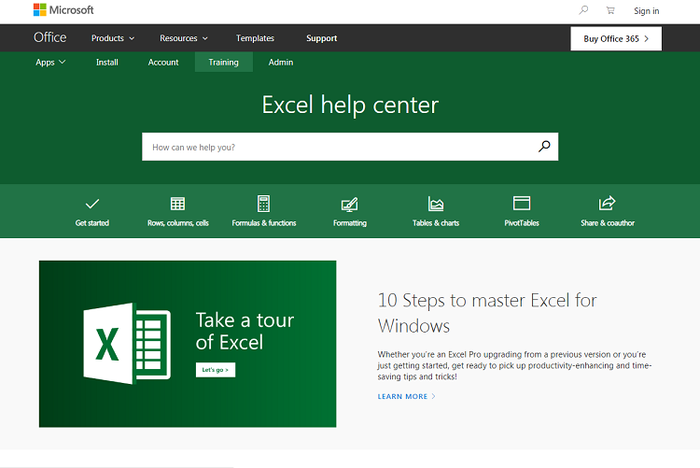700x468 pixels.
Task: Open Rows, columns, cells grid icon
Action: tap(178, 204)
